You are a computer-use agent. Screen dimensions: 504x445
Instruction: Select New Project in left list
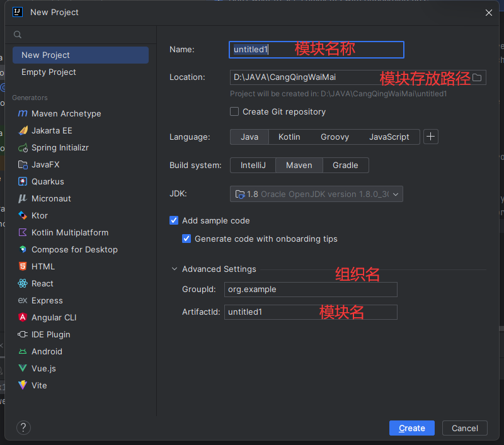81,55
